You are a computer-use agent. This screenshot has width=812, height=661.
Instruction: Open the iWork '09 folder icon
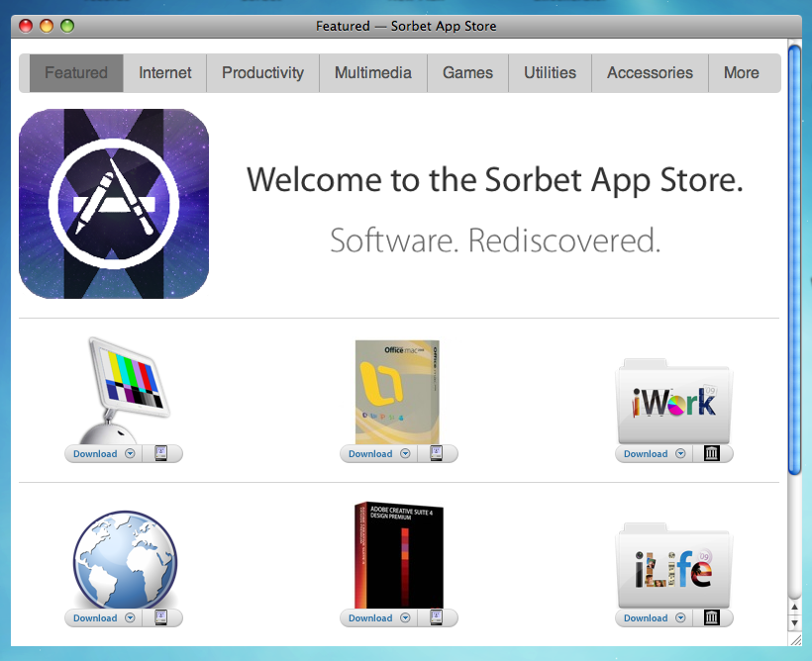coord(673,402)
